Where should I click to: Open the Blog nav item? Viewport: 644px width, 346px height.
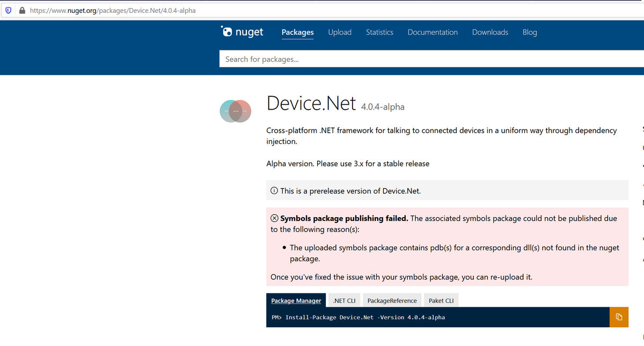click(x=530, y=32)
